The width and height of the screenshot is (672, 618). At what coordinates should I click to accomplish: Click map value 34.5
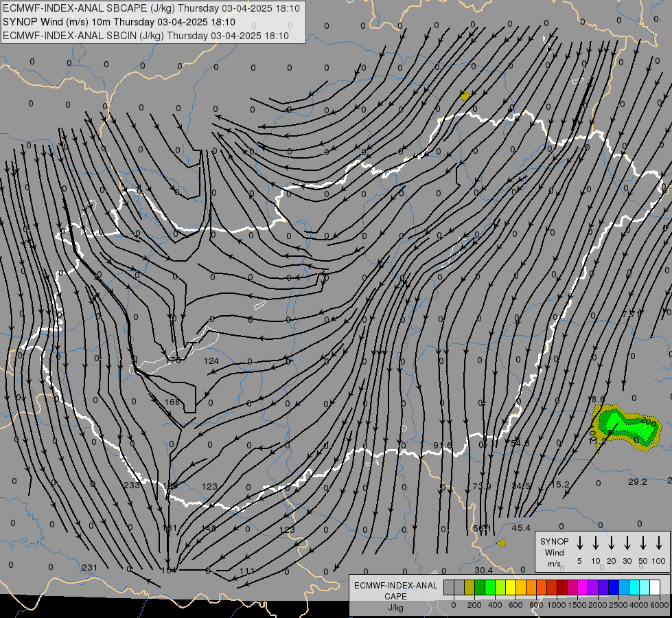click(x=521, y=486)
